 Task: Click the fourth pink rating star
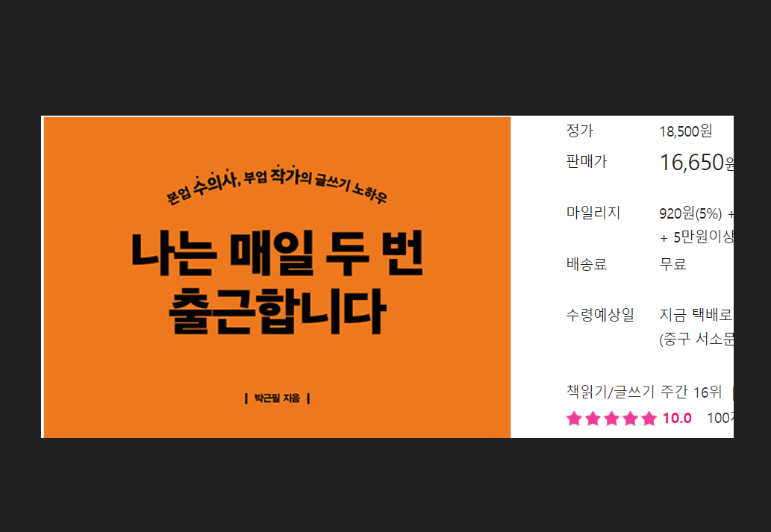tap(630, 419)
